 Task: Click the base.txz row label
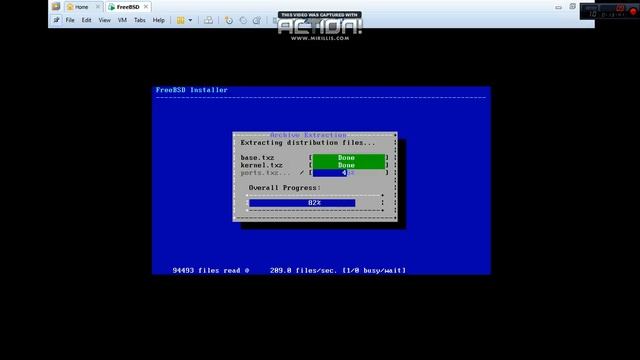click(x=257, y=158)
